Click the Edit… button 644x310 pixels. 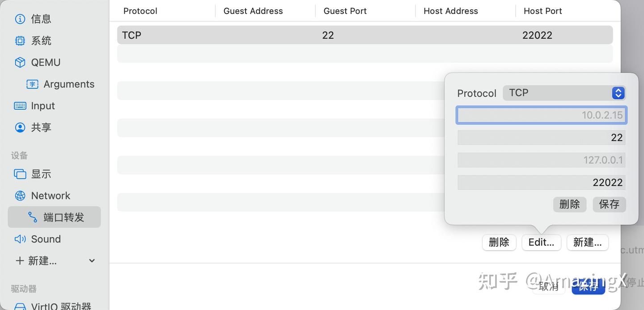pyautogui.click(x=541, y=243)
